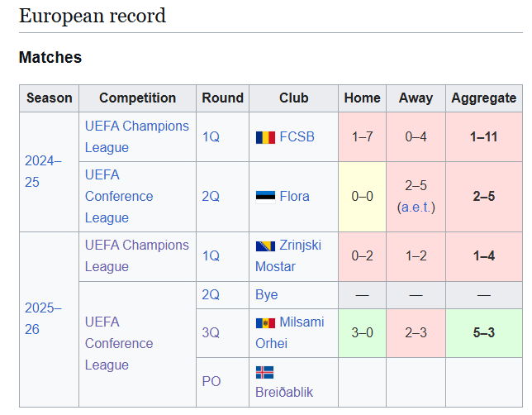Open UEFA Conference League link for 2025–26
532x415 pixels.
pyautogui.click(x=119, y=343)
